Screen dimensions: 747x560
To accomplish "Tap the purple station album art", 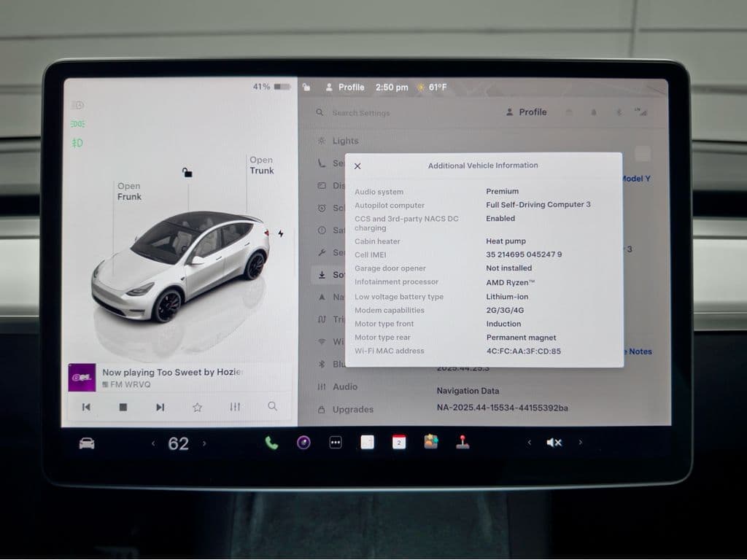I will 82,377.
